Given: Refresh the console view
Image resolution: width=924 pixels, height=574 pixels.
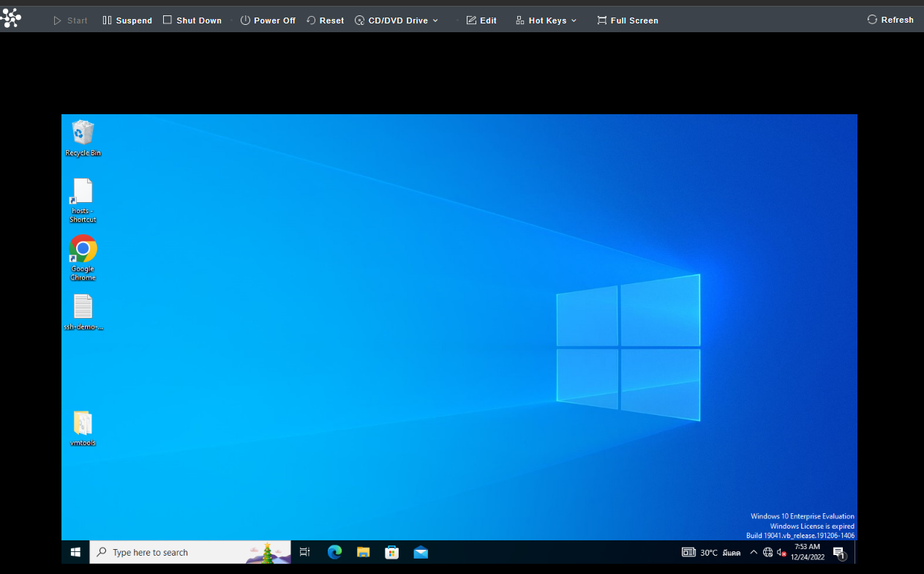Looking at the screenshot, I should [890, 20].
